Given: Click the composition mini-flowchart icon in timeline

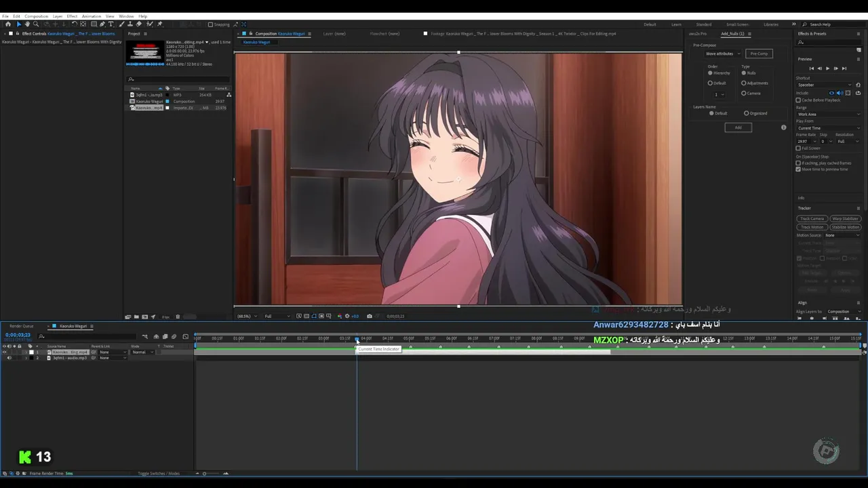Looking at the screenshot, I should 144,336.
